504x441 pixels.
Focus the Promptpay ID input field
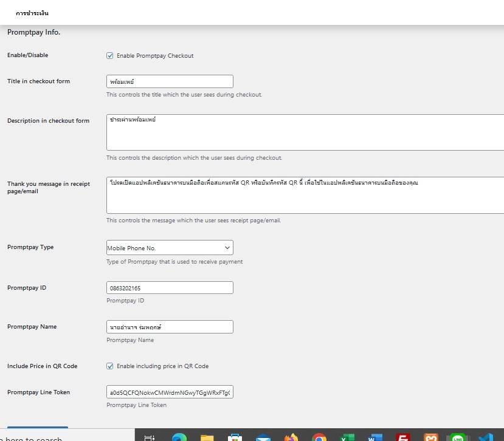pos(170,288)
